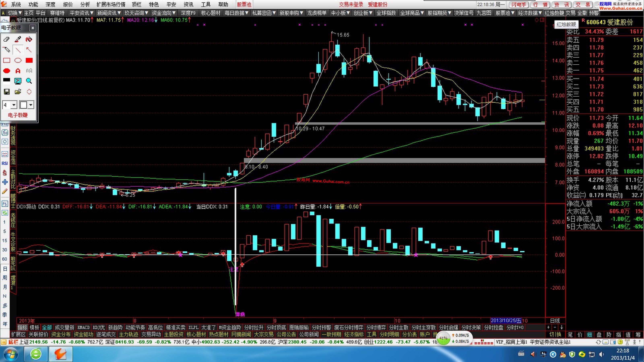Screen dimensions: 644x362
Task: Click the floppy disk save icon
Action: click(6, 92)
